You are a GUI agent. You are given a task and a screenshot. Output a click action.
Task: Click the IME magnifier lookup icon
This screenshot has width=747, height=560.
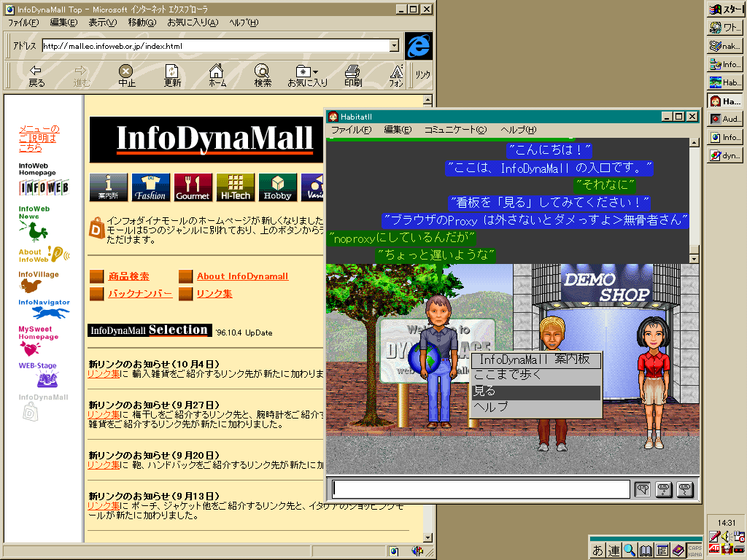(x=630, y=550)
